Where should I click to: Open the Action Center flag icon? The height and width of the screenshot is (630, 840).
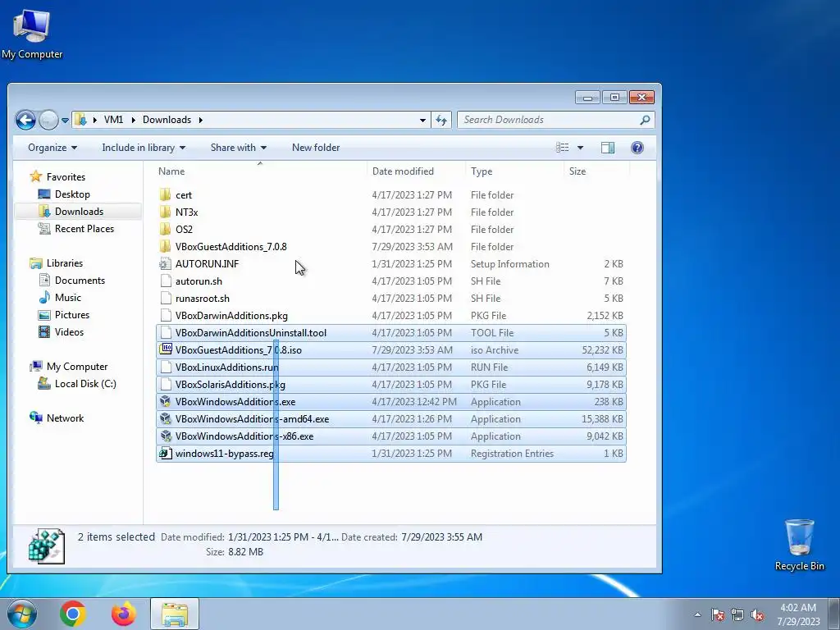coord(717,614)
